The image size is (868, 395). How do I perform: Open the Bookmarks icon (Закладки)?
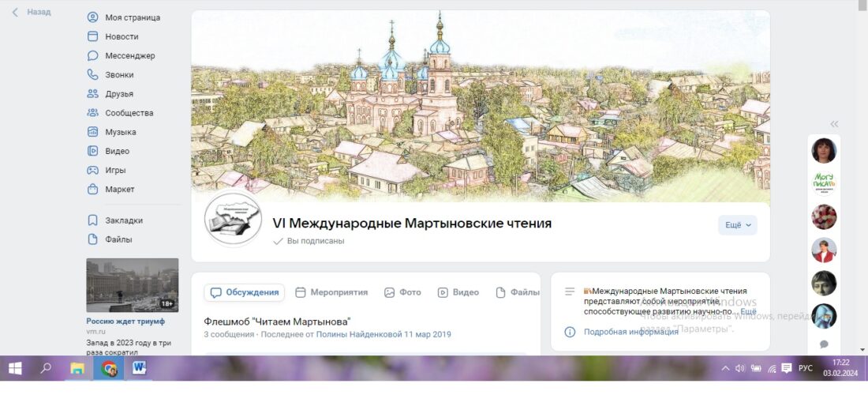(x=92, y=220)
